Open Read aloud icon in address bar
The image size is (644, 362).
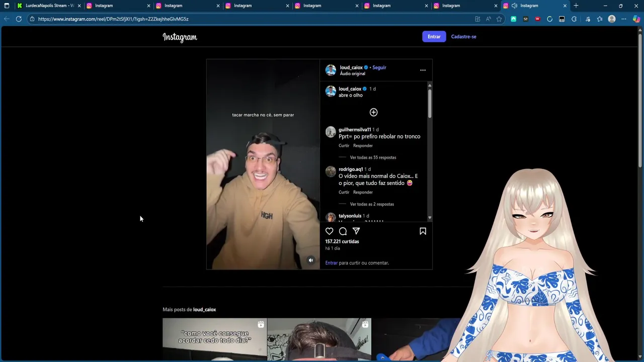click(x=488, y=19)
